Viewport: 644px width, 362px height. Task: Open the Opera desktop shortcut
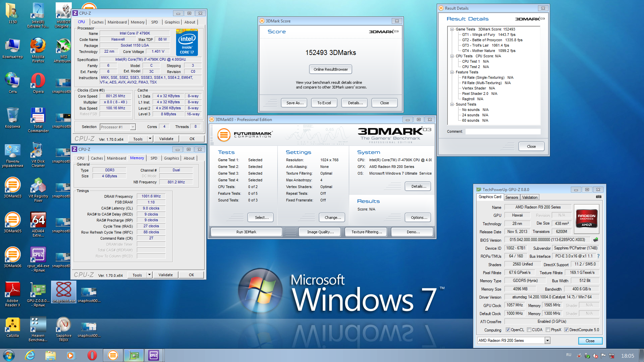[x=38, y=83]
